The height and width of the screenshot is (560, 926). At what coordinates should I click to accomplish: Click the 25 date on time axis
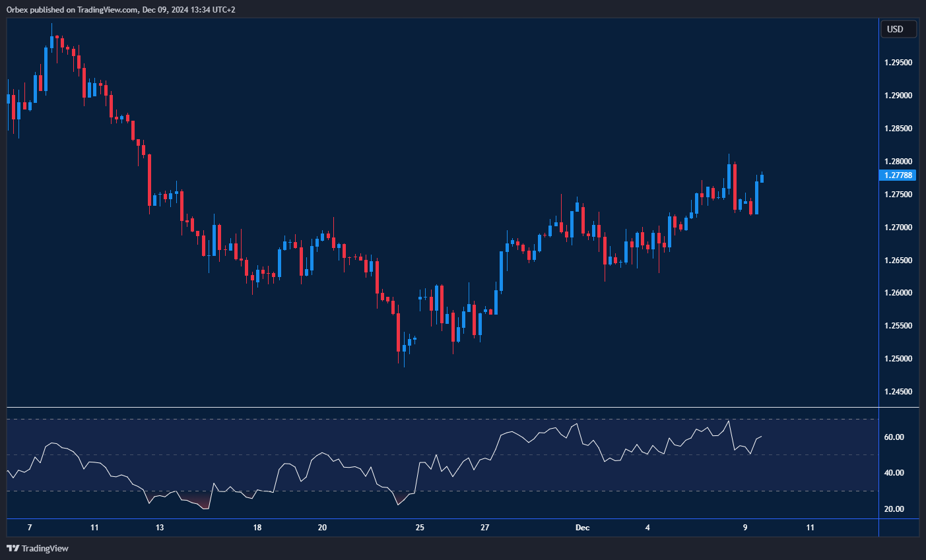point(420,528)
